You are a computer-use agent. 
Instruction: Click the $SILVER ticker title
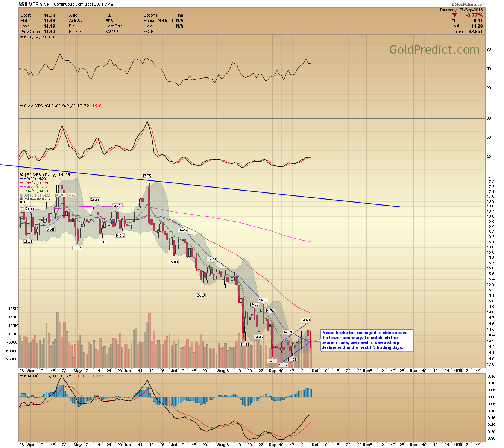[x=28, y=4]
